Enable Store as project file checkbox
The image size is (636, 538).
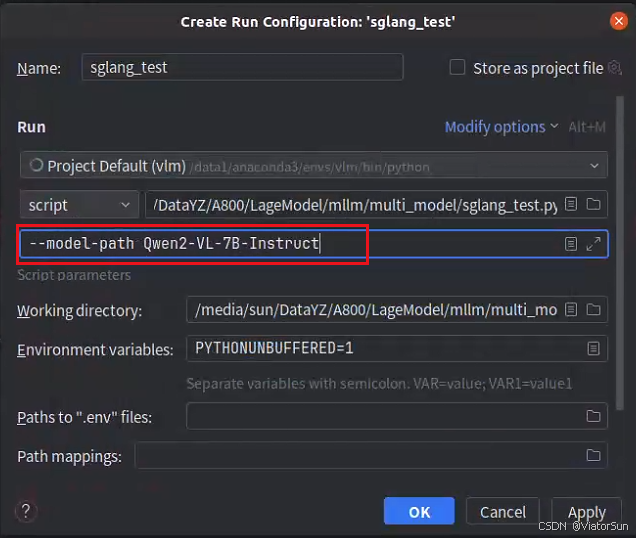457,67
